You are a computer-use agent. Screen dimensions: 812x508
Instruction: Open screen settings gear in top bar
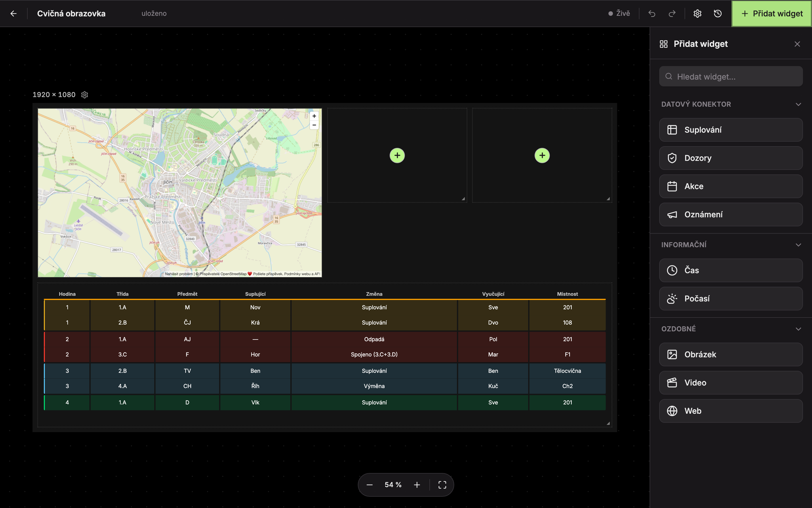pos(698,14)
